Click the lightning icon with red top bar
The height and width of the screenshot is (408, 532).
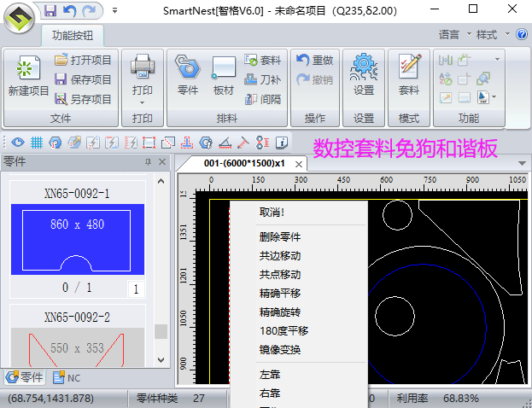click(112, 143)
